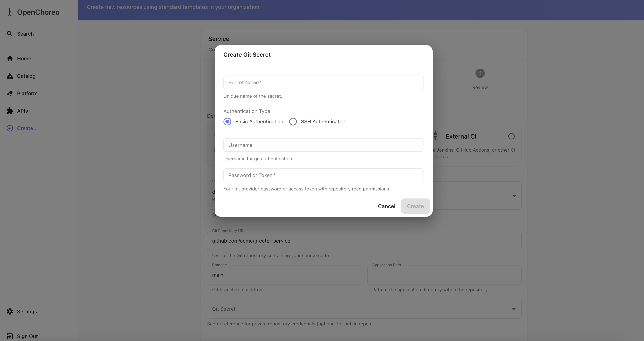Image resolution: width=644 pixels, height=341 pixels.
Task: Click the Sign Out arrow icon
Action: (x=10, y=336)
